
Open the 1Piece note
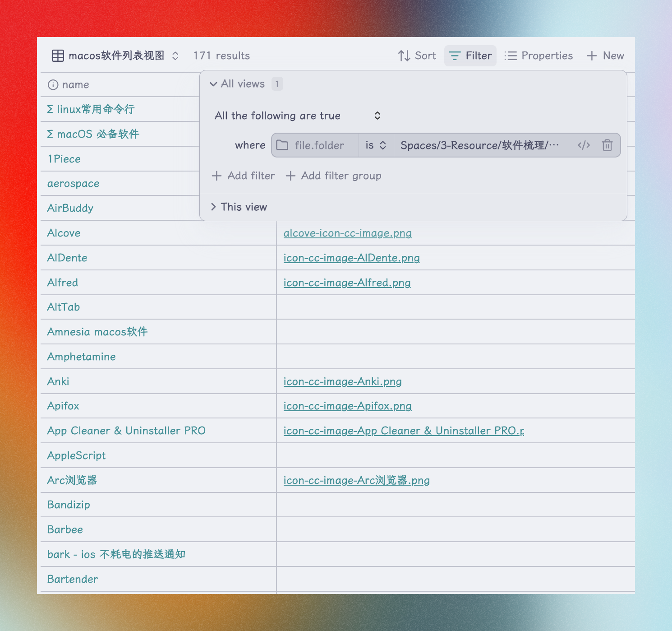[x=64, y=159]
